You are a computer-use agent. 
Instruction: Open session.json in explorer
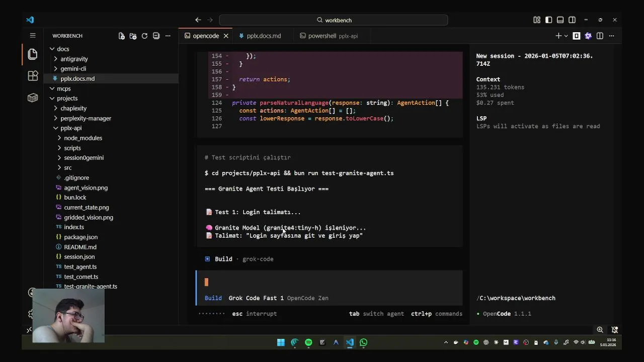click(x=111, y=256)
